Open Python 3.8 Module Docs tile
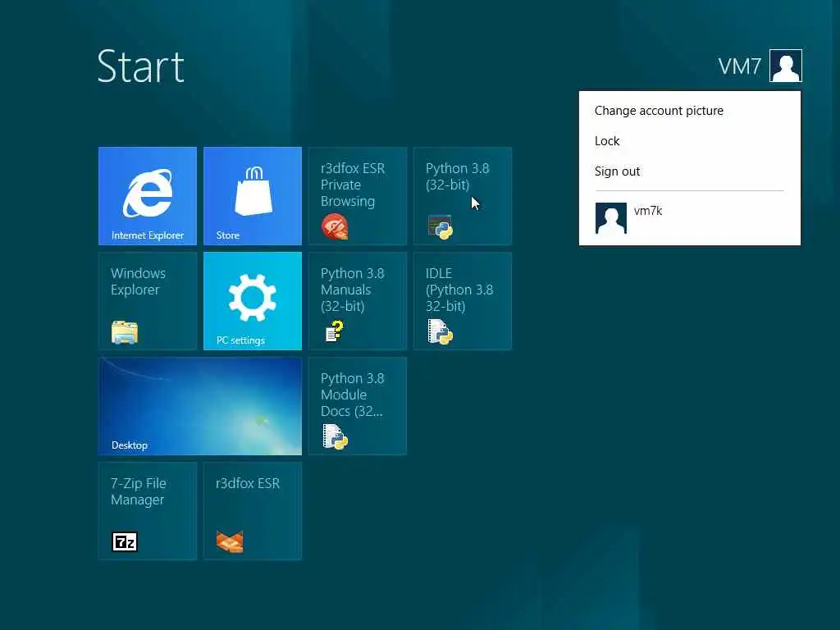Screen dimensions: 840x630 click(x=358, y=405)
